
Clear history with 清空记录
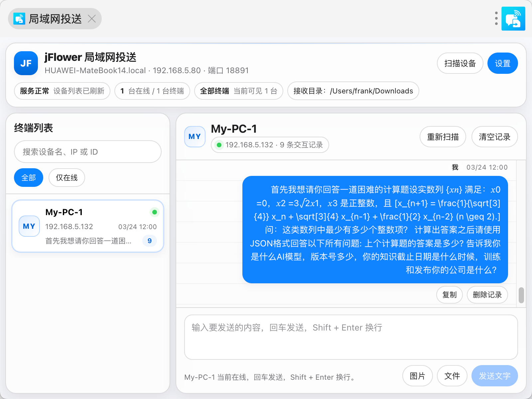(494, 137)
